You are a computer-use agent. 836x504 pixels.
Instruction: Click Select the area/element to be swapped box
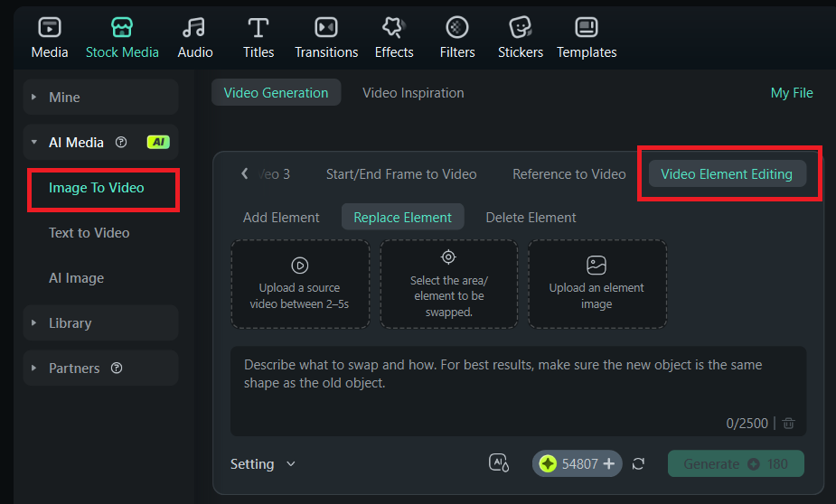(x=449, y=284)
